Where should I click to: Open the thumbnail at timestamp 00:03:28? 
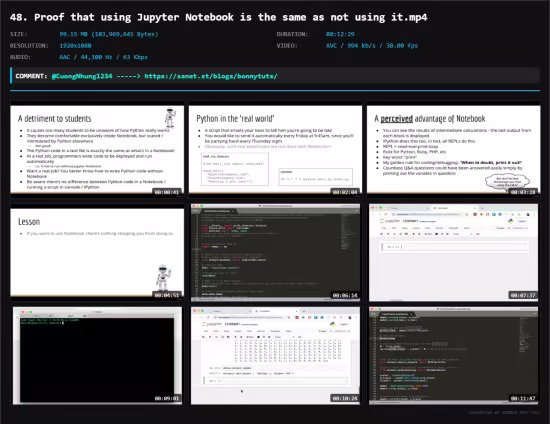coord(454,149)
